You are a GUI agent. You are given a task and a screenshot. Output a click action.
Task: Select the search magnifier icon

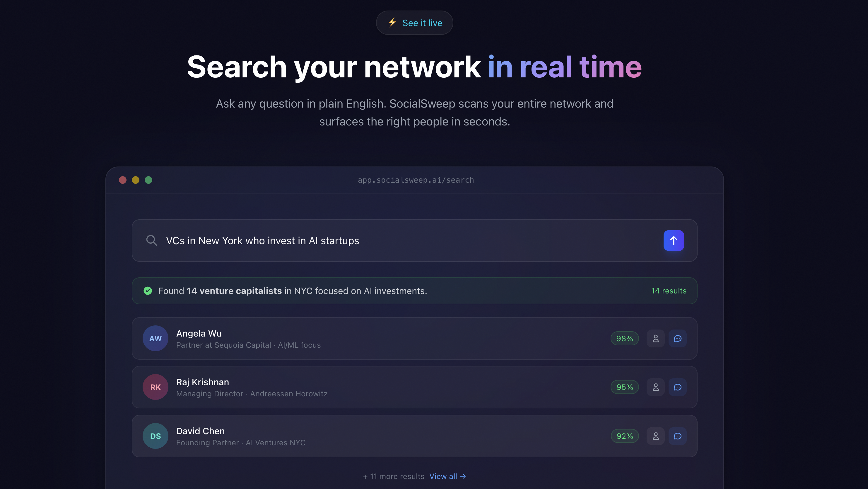click(152, 240)
